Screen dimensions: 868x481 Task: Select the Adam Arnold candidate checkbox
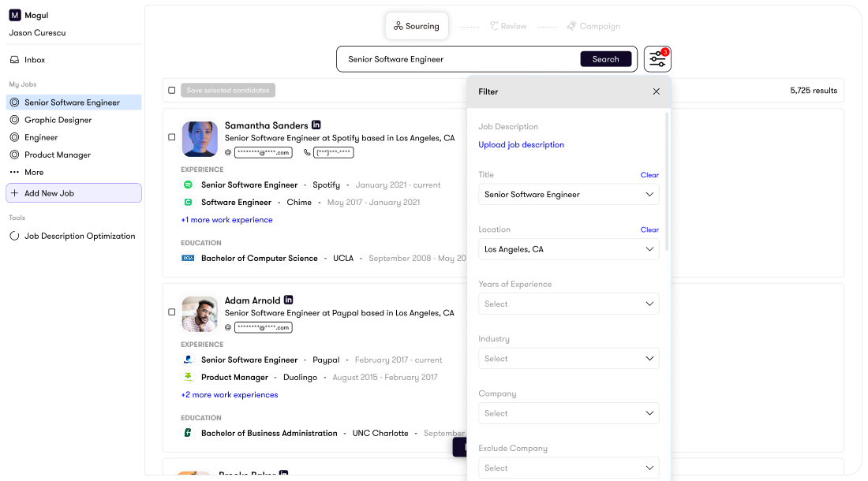coord(172,311)
